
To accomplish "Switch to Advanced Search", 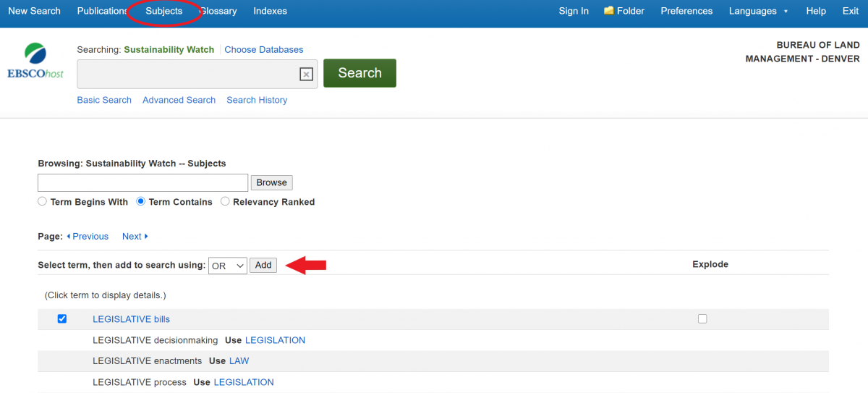I will tap(179, 100).
